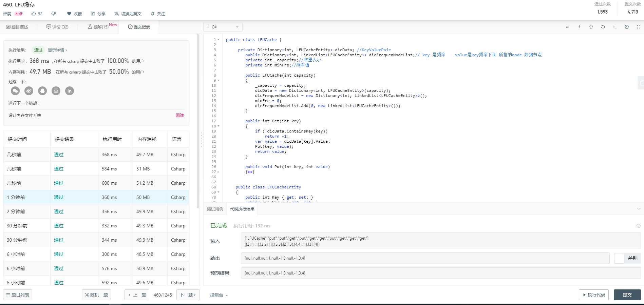Share result to WeChat icon
This screenshot has width=644, height=305.
click(x=15, y=91)
